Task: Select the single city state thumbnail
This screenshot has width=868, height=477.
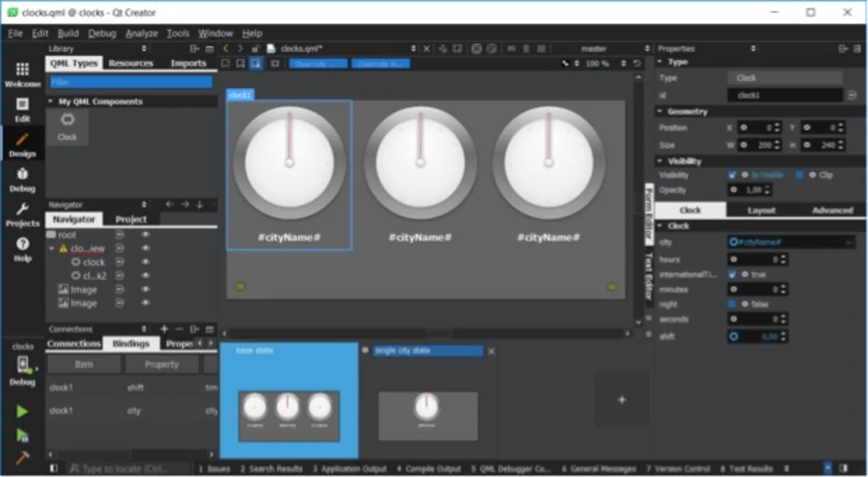Action: tap(427, 407)
